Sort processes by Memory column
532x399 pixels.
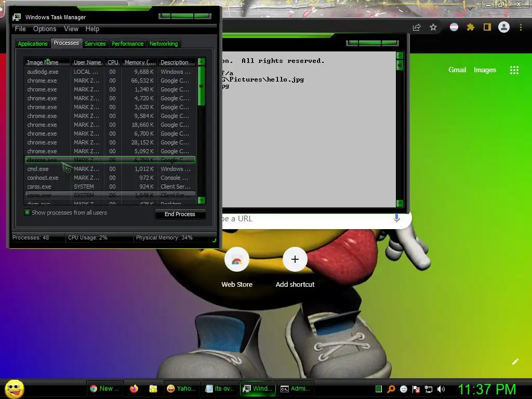click(x=139, y=62)
